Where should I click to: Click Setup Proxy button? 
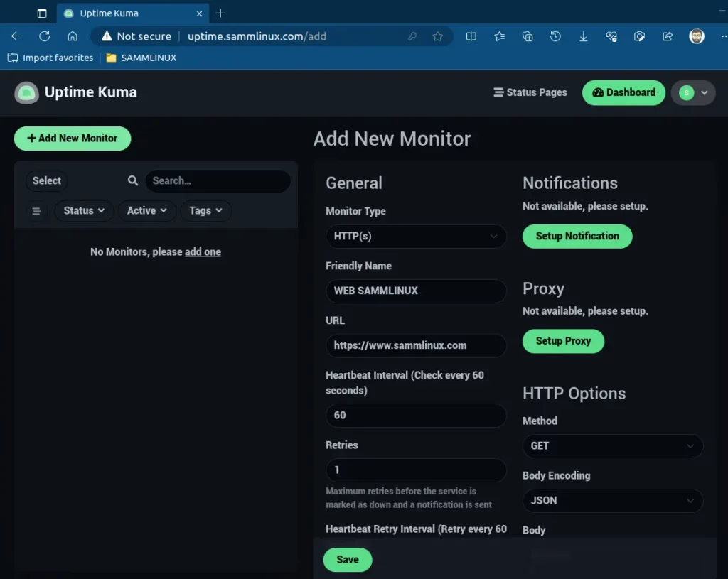563,341
